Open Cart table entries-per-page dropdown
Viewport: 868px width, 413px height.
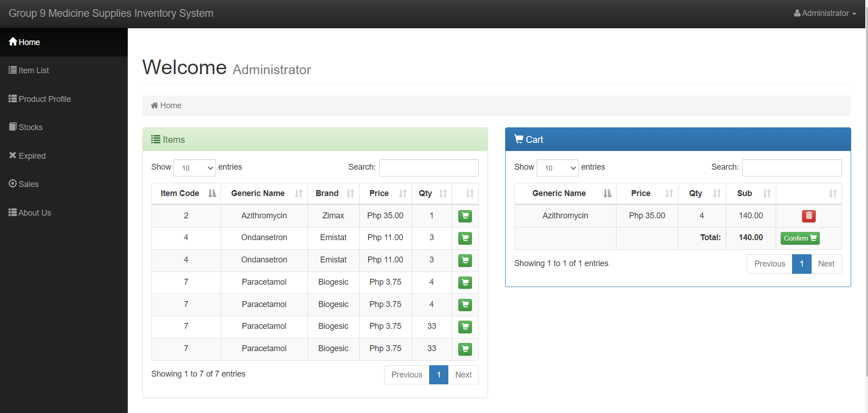click(557, 168)
